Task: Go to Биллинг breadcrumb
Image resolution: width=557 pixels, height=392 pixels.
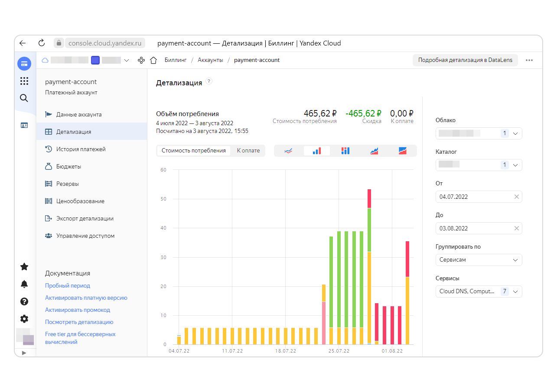Action: 176,60
